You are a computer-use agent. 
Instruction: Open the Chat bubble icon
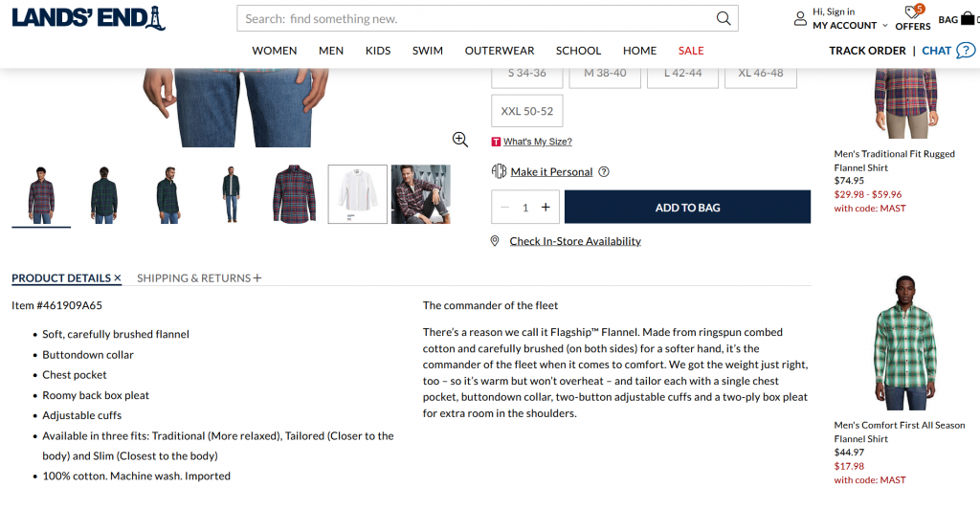click(x=967, y=51)
